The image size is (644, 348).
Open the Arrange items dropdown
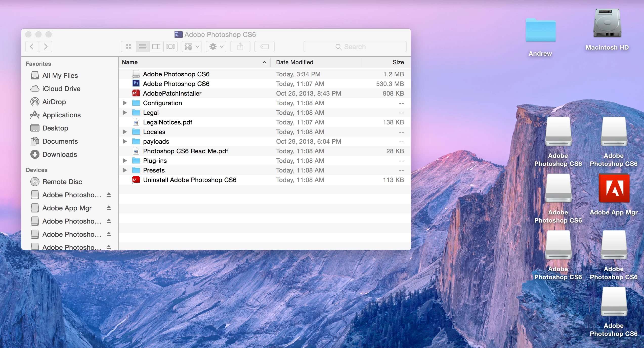coord(192,47)
